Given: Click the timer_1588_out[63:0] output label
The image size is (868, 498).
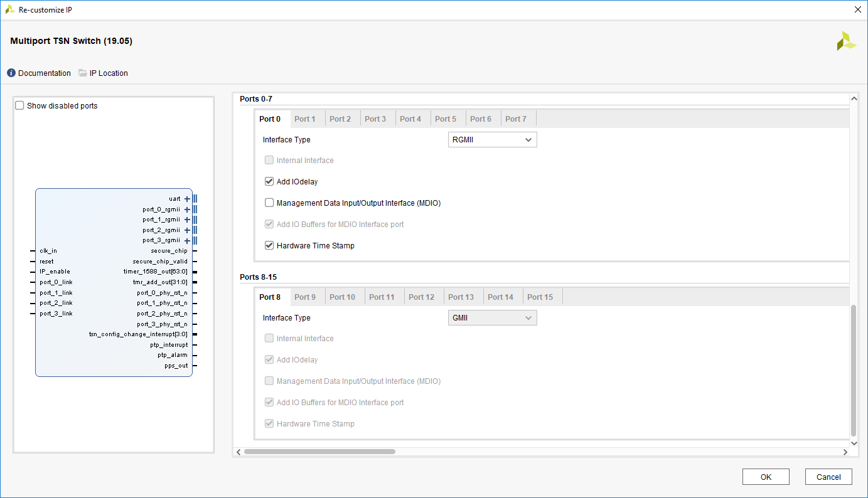Looking at the screenshot, I should coord(156,272).
